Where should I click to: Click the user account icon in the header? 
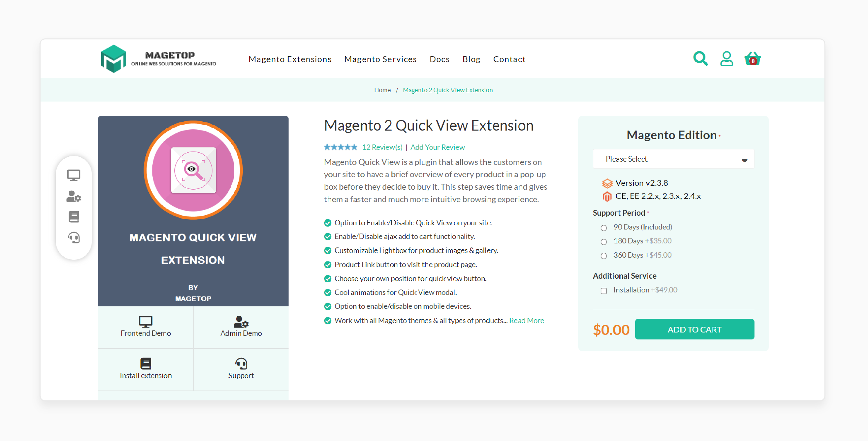[727, 59]
